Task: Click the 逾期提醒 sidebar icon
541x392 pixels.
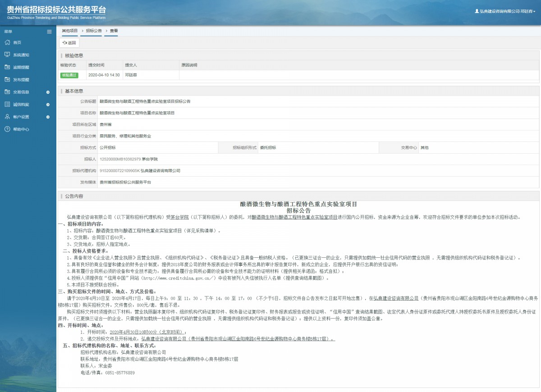Action: [7, 67]
